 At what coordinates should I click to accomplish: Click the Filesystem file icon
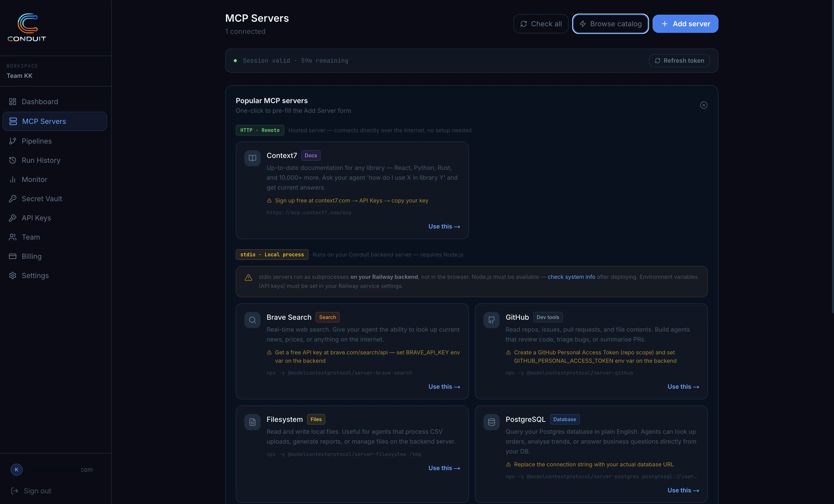point(252,422)
